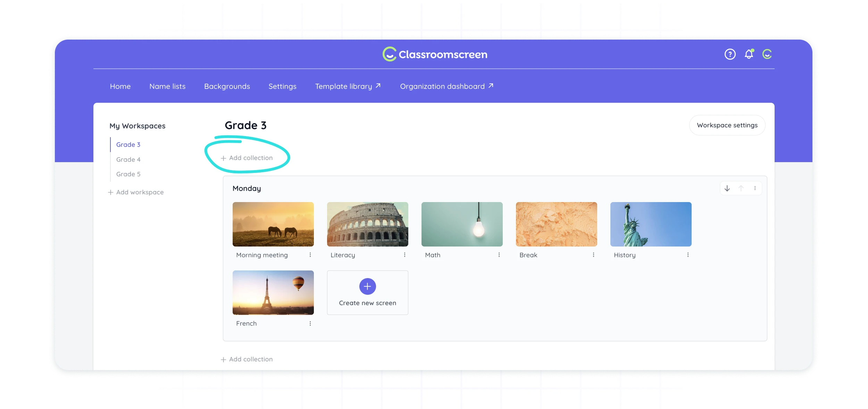Add collection below Monday
The height and width of the screenshot is (409, 868).
(x=247, y=359)
